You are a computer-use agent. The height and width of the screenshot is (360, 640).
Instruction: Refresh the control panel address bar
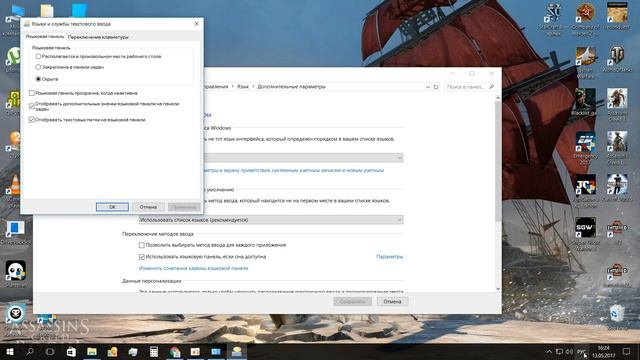[436, 87]
